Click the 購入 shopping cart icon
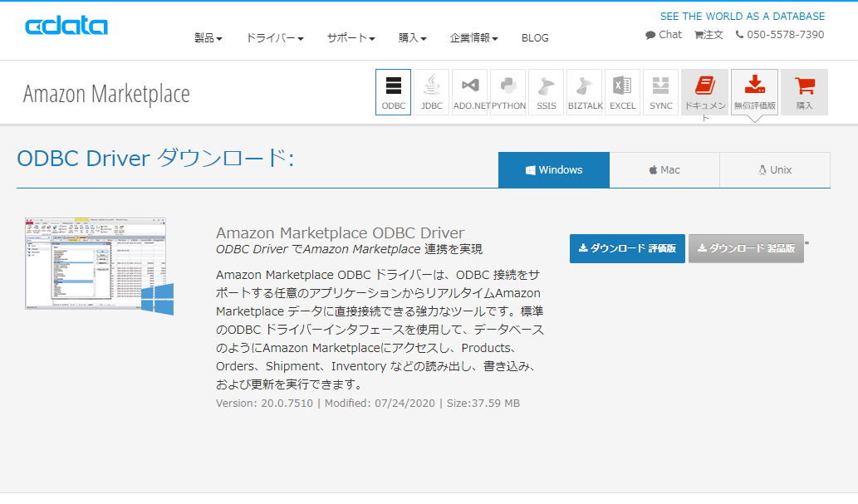 point(804,92)
